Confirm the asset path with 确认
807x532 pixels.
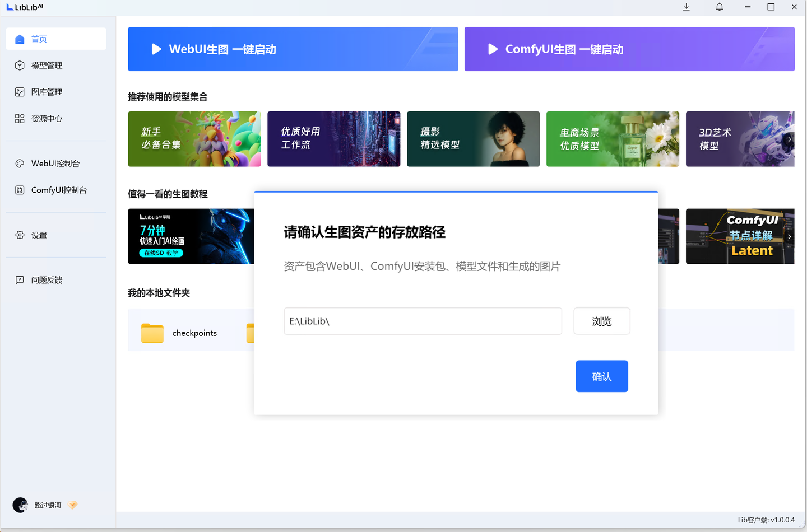pos(601,376)
